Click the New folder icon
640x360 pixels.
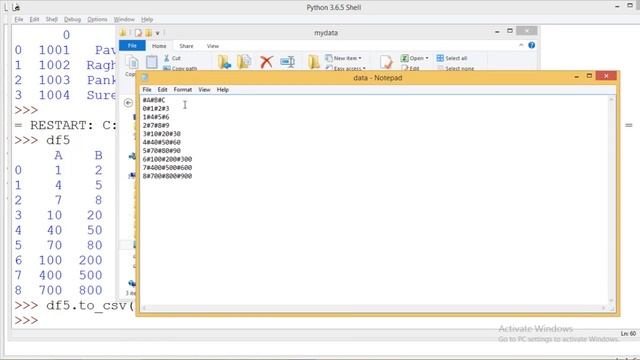314,62
